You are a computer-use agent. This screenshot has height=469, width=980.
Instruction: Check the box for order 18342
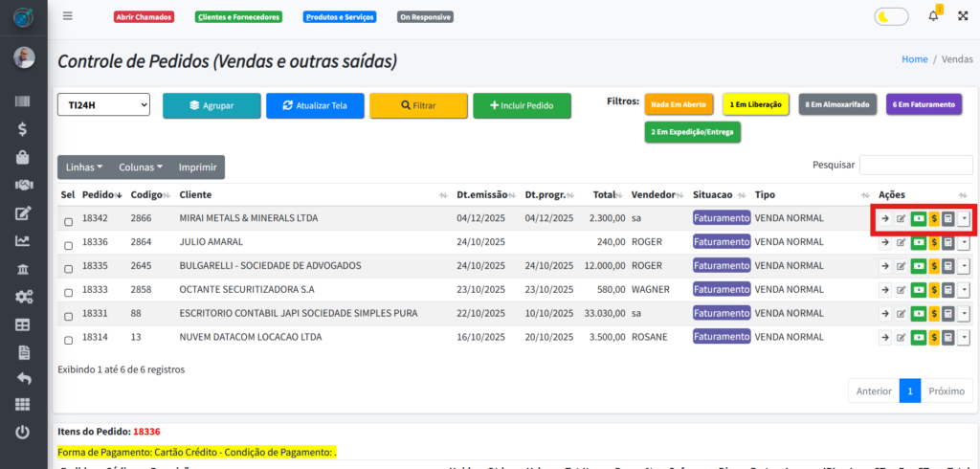[68, 222]
